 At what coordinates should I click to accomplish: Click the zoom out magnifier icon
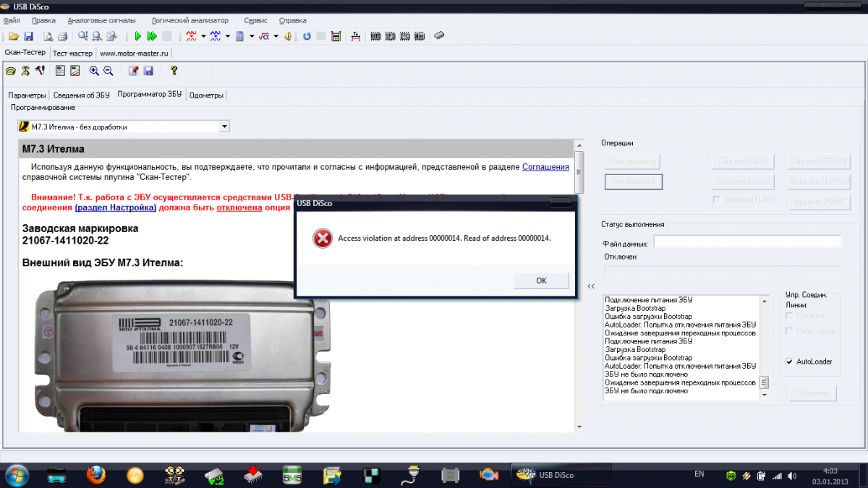[109, 71]
